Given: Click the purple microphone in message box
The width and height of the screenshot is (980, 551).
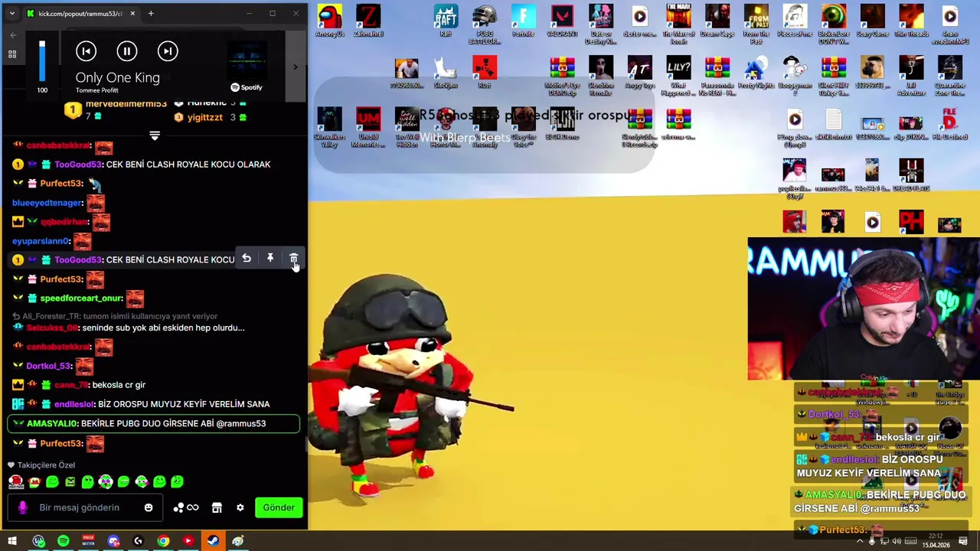Looking at the screenshot, I should click(x=22, y=507).
